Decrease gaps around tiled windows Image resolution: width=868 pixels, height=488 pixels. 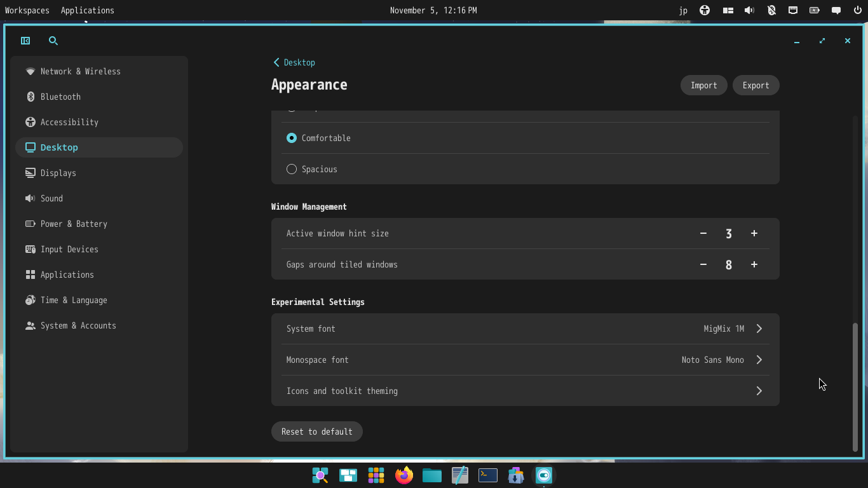pyautogui.click(x=703, y=264)
